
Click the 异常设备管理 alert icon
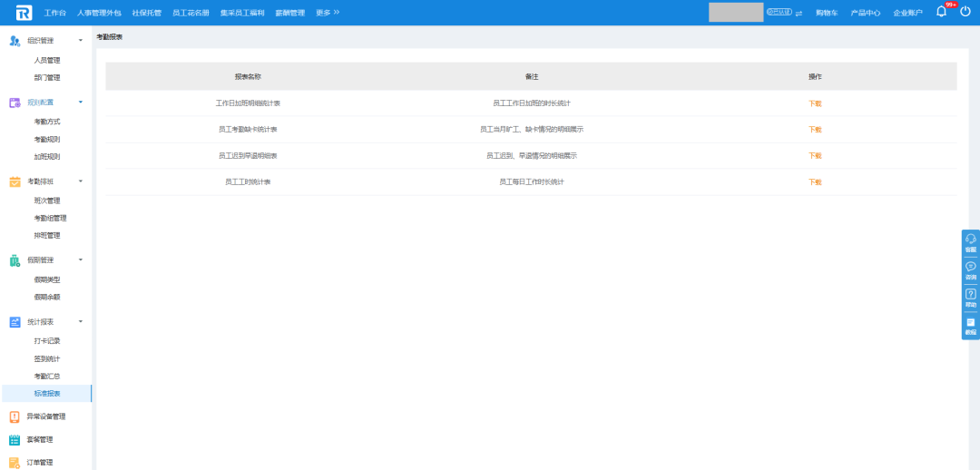pos(15,416)
